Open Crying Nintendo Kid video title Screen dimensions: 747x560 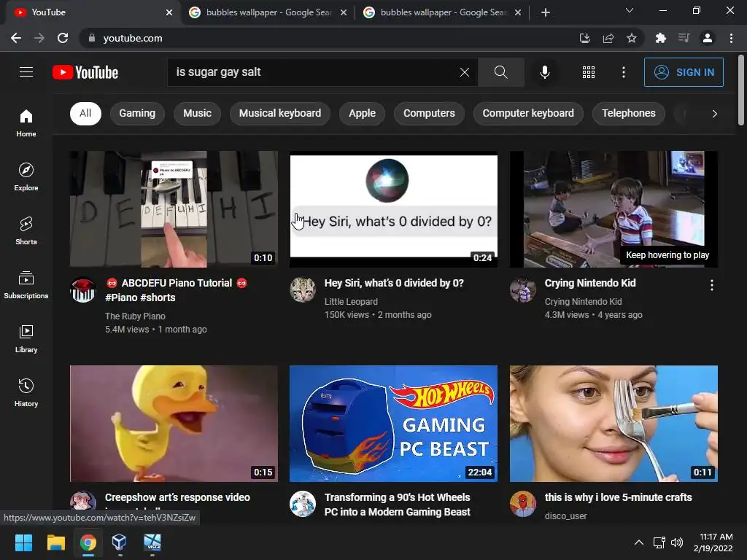pyautogui.click(x=589, y=283)
